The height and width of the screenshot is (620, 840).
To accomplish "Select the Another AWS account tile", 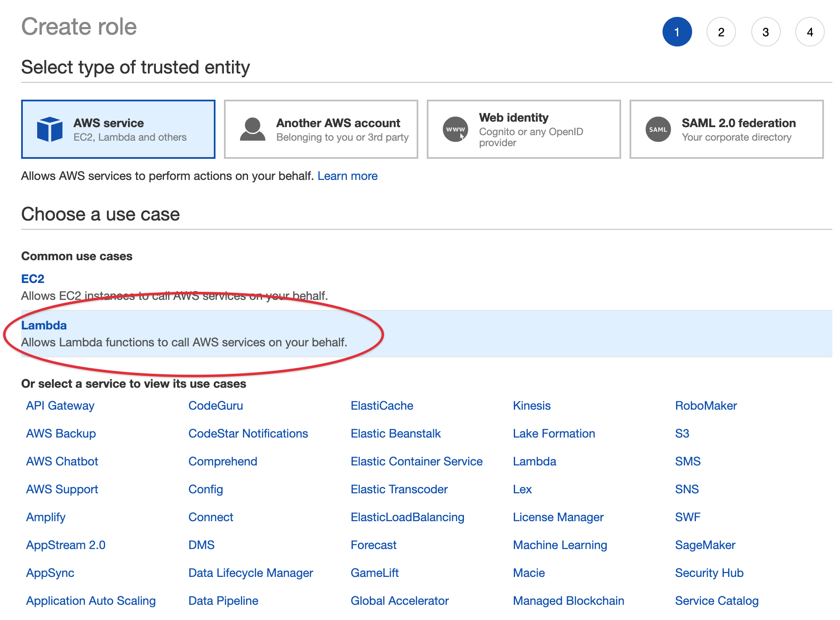I will pos(321,129).
